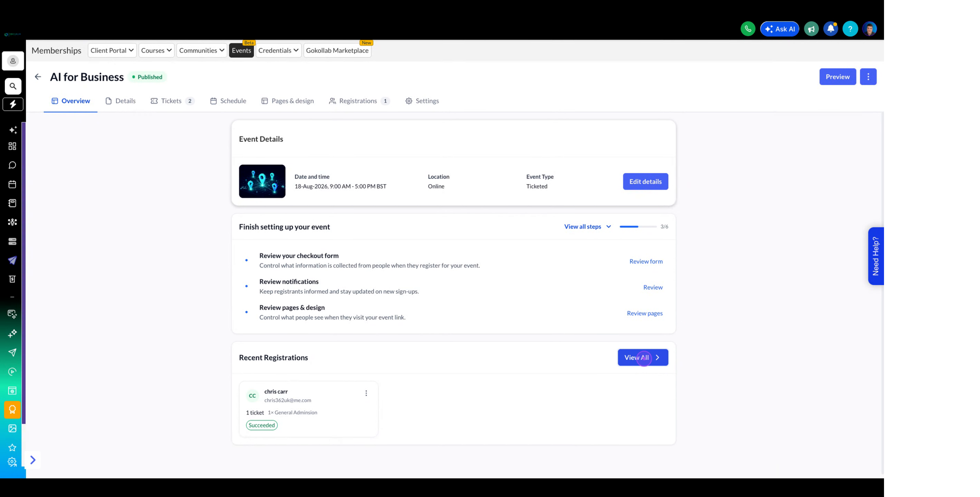Click the setup progress bar showing 3/6
Screen dimensions: 980x497
coord(638,227)
